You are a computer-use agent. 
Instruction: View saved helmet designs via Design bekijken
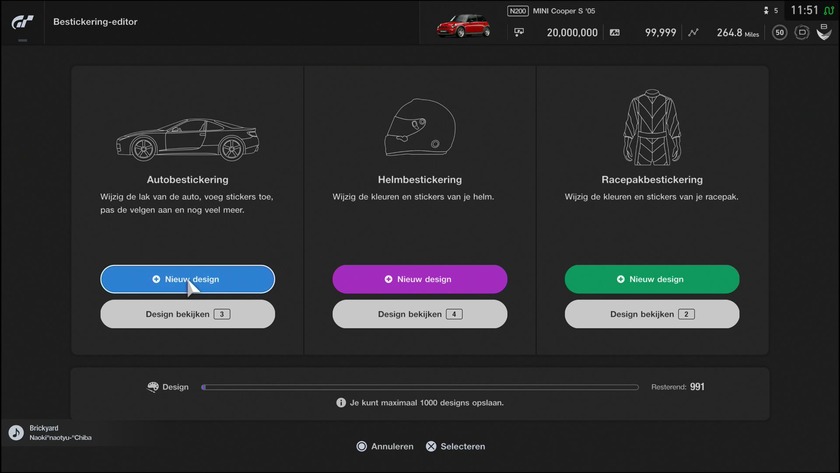(x=419, y=314)
